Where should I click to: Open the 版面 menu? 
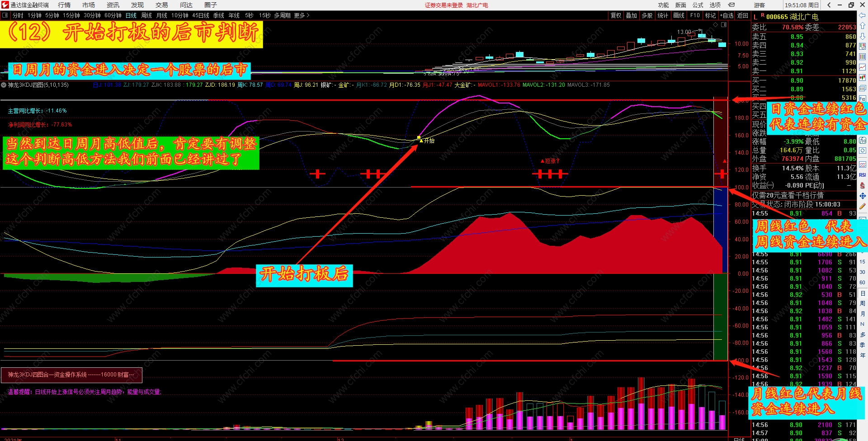(681, 5)
